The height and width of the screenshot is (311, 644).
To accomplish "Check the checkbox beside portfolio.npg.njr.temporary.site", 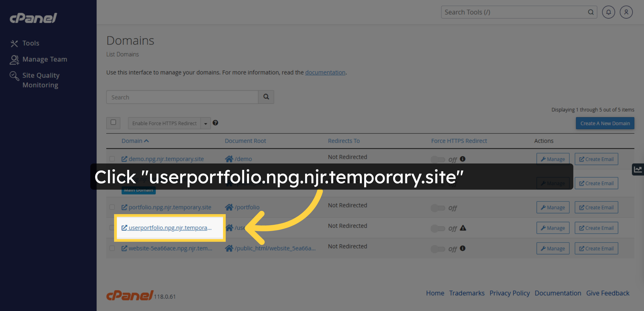I will [x=112, y=207].
